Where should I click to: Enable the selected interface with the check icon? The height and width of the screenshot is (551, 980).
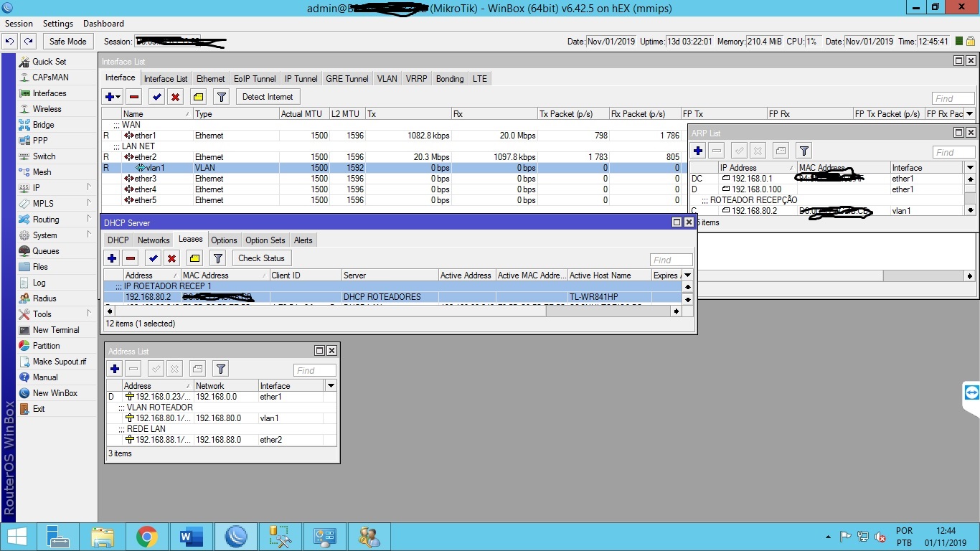coord(156,97)
